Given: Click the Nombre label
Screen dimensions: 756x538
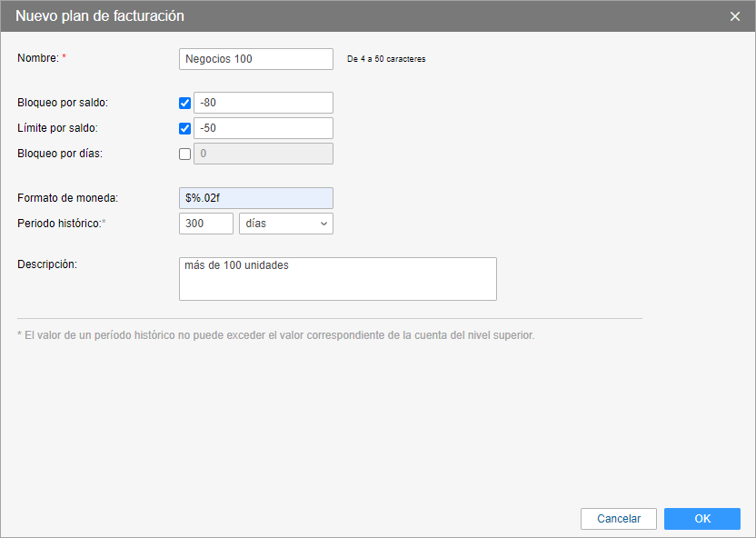Looking at the screenshot, I should [x=38, y=58].
